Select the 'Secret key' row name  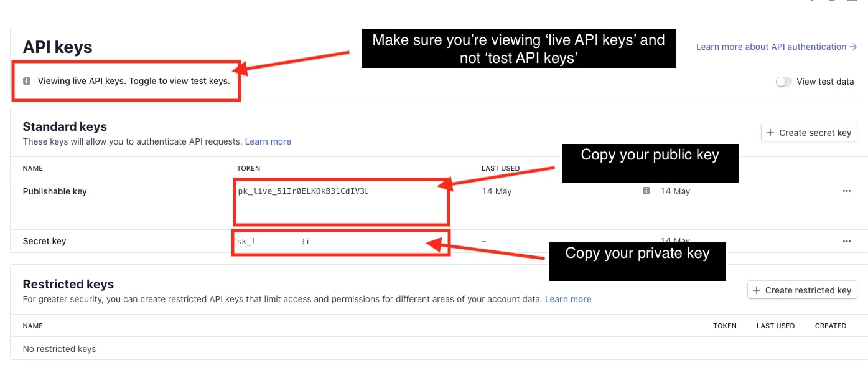[44, 241]
